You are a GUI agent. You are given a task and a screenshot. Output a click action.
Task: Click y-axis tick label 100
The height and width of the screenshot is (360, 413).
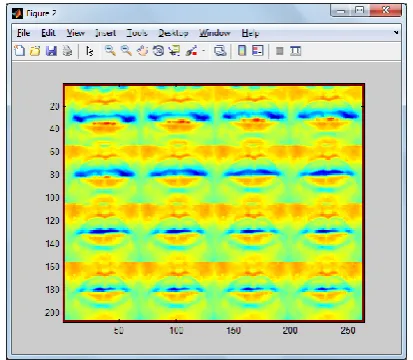(53, 198)
